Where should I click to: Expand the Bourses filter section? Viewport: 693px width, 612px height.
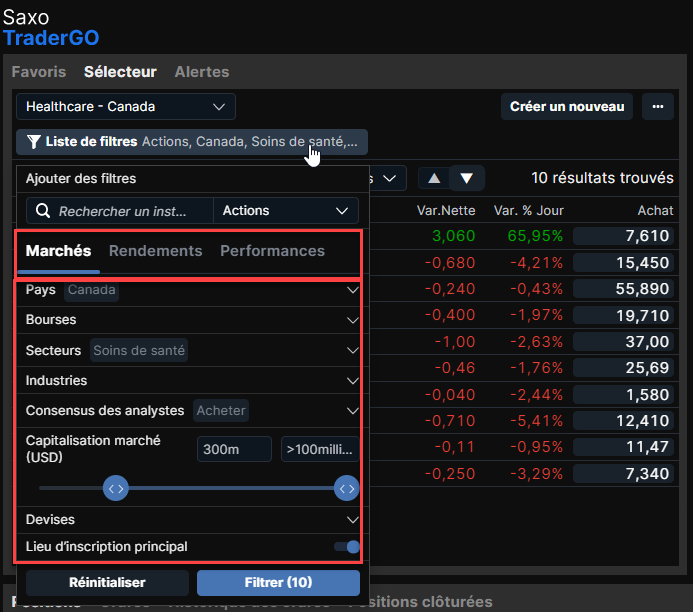coord(352,320)
